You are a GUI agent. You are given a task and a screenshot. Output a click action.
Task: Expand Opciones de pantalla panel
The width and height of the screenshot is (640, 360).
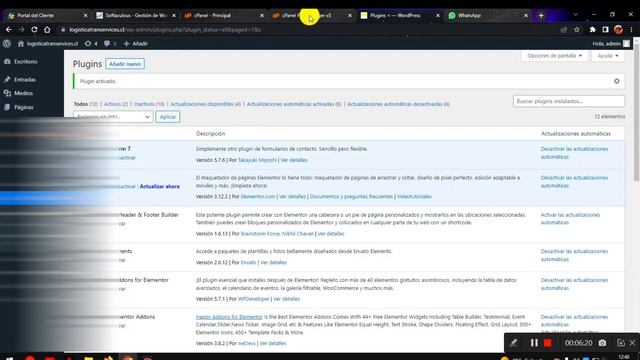point(554,56)
